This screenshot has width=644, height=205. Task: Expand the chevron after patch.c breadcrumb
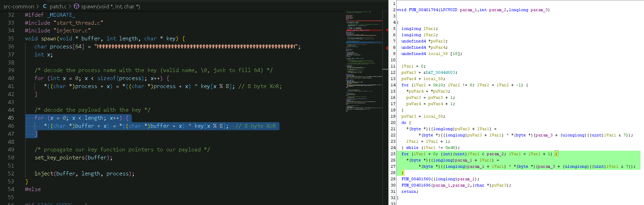[70, 6]
